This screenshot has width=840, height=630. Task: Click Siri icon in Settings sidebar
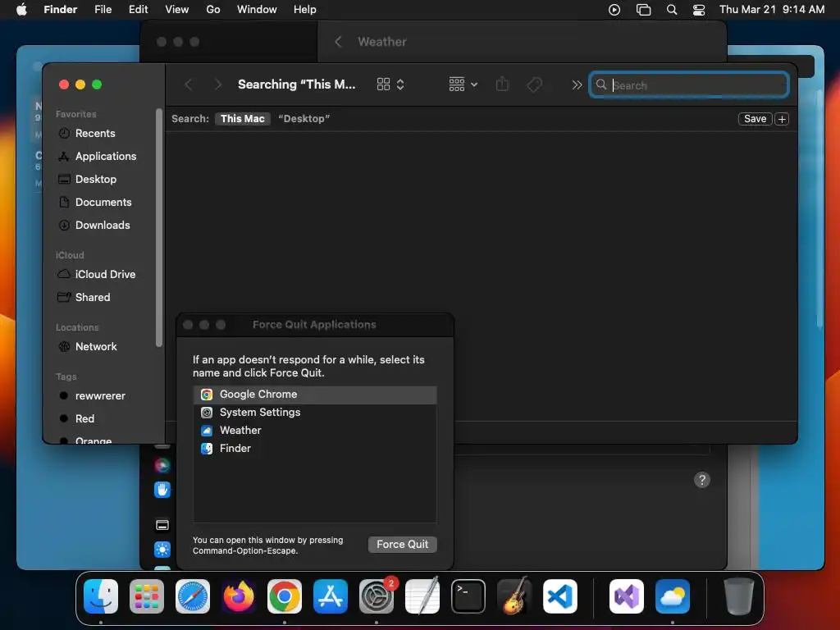[162, 466]
